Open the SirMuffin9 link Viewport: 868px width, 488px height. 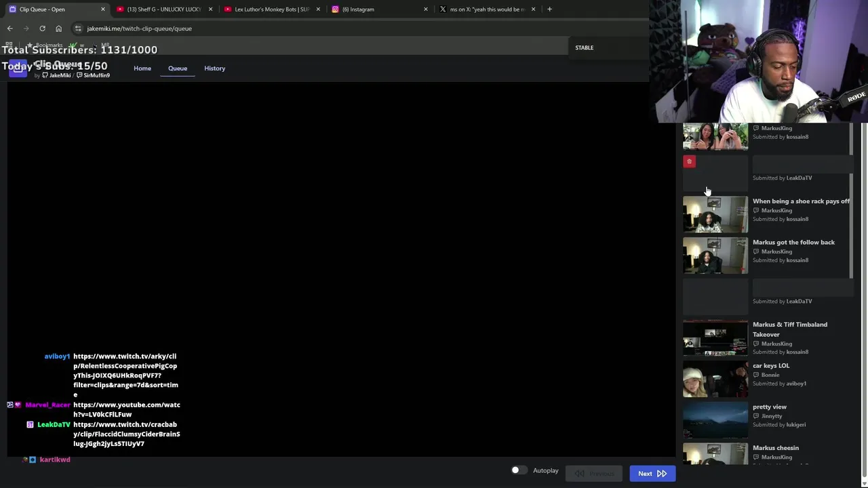pyautogui.click(x=93, y=75)
